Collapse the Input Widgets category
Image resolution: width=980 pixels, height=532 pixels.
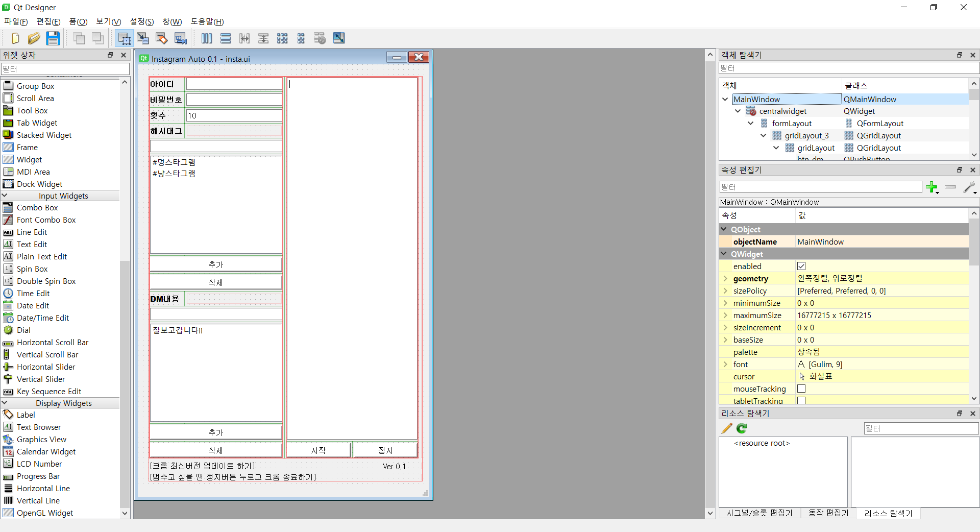(x=5, y=196)
